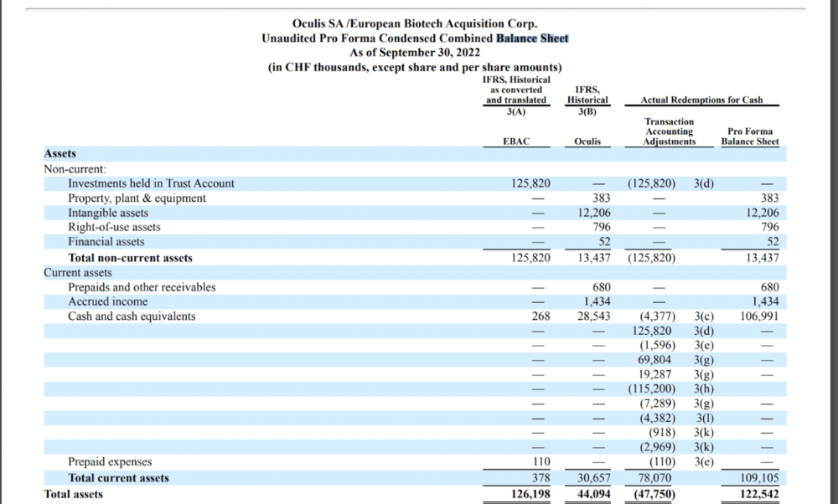Screen dimensions: 838x504
Task: Select 'Prepaids and other receivables' row label
Action: [142, 288]
